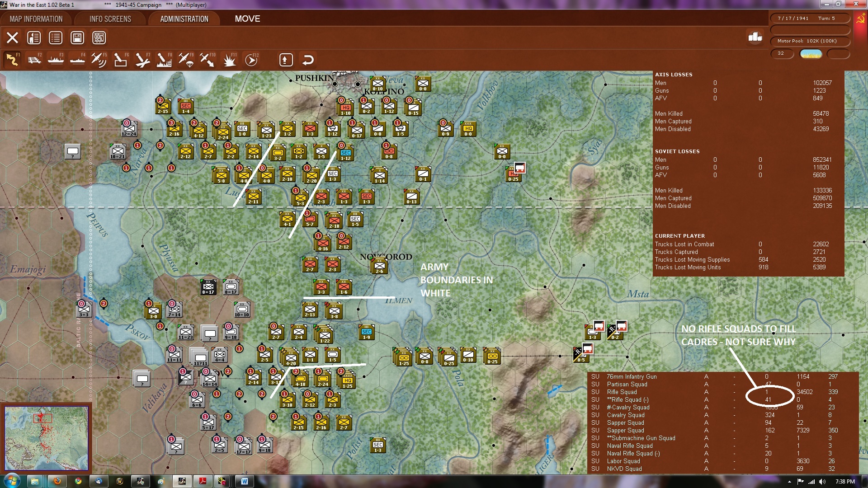Select the F7 bomb airfield mode icon

[142, 59]
